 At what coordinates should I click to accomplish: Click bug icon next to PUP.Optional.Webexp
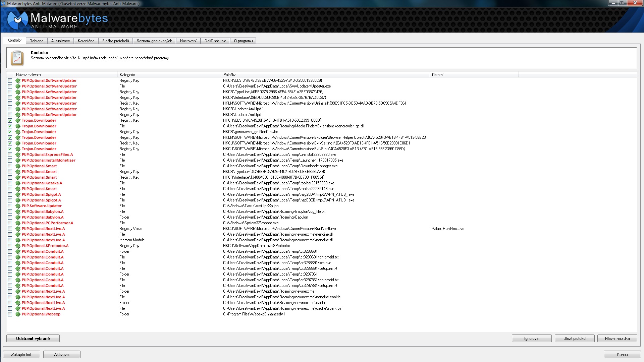click(x=18, y=314)
